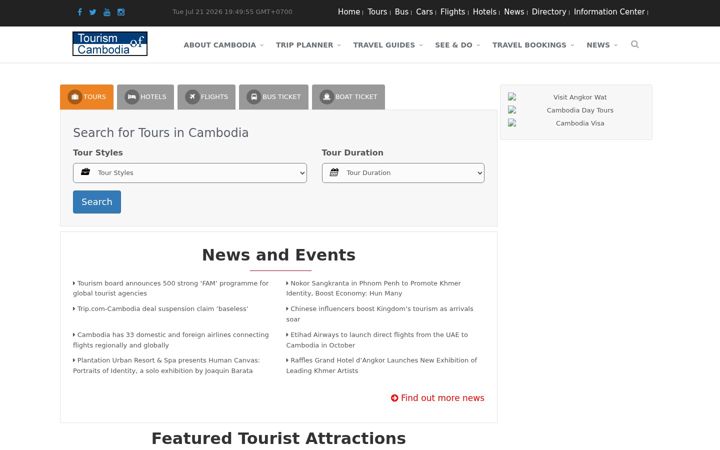
Task: Open the search magnifier icon
Action: point(635,45)
